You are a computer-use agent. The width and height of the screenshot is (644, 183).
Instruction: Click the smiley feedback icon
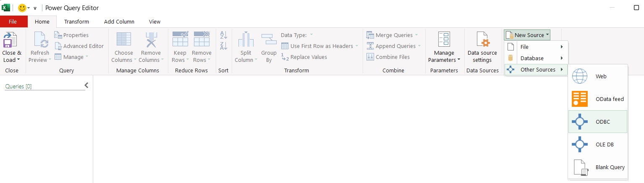[x=22, y=8]
